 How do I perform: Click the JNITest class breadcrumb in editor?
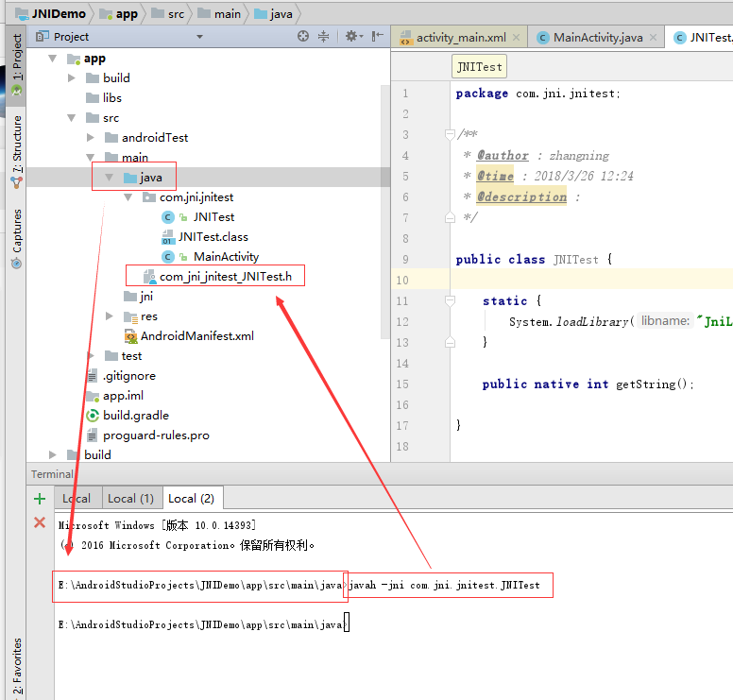tap(479, 67)
